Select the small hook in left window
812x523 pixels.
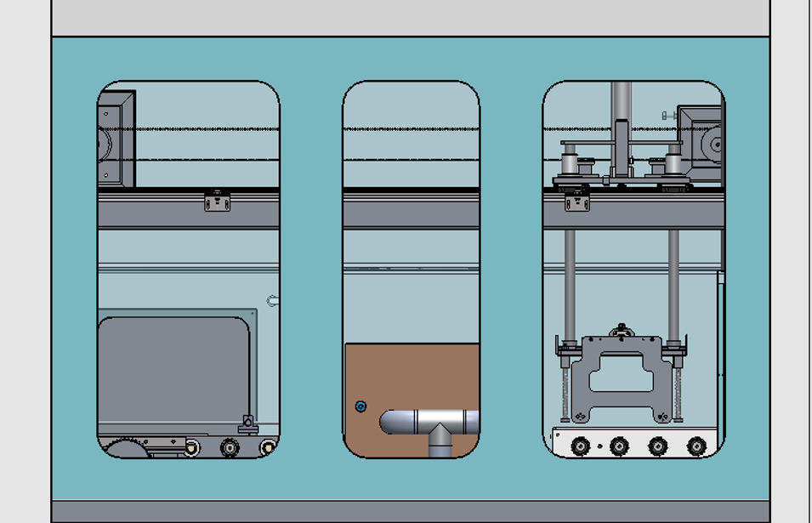pos(272,301)
